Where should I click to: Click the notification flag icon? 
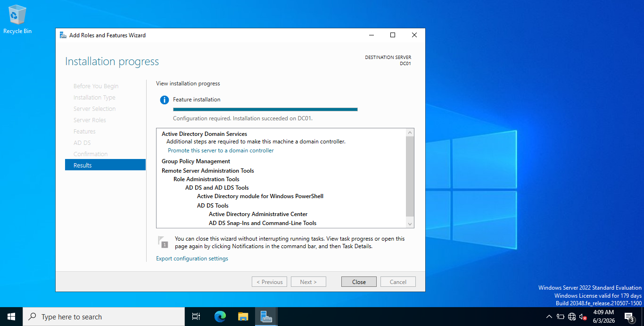coord(163,242)
